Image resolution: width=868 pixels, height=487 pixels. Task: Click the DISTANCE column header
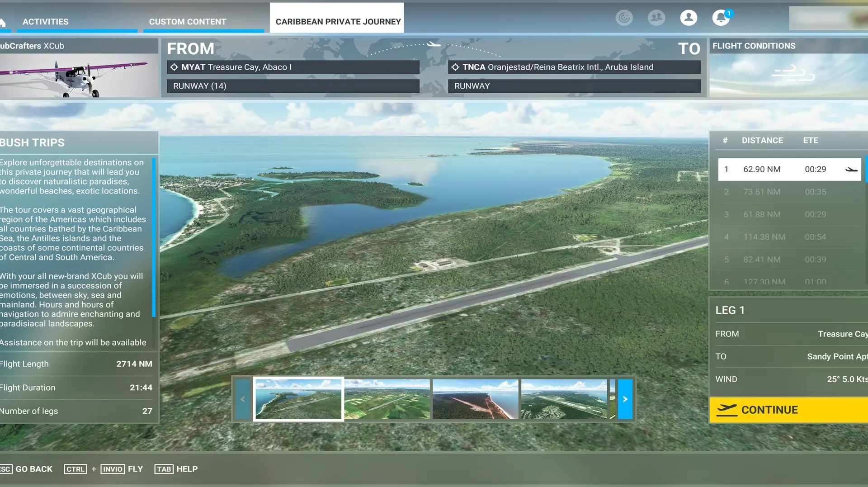tap(762, 140)
